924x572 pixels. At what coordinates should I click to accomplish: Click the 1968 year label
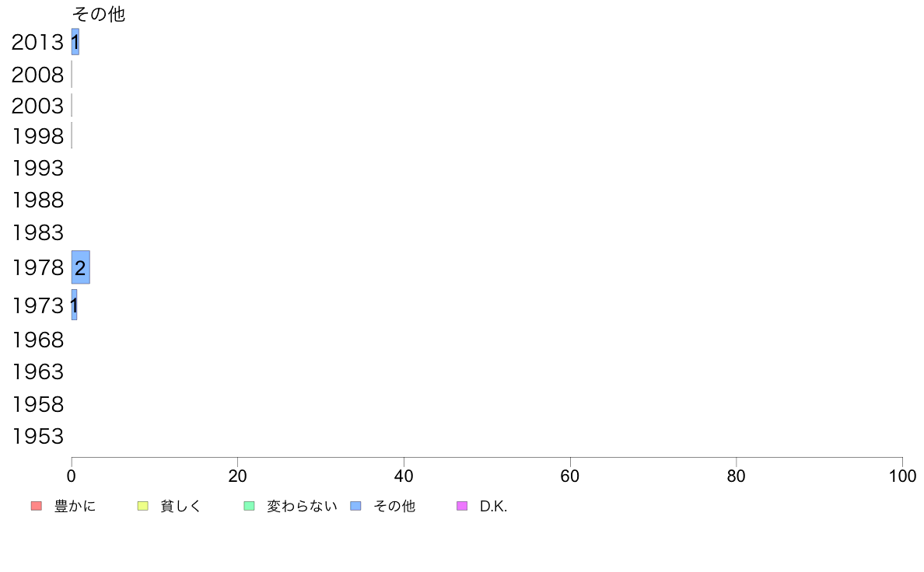tap(37, 340)
